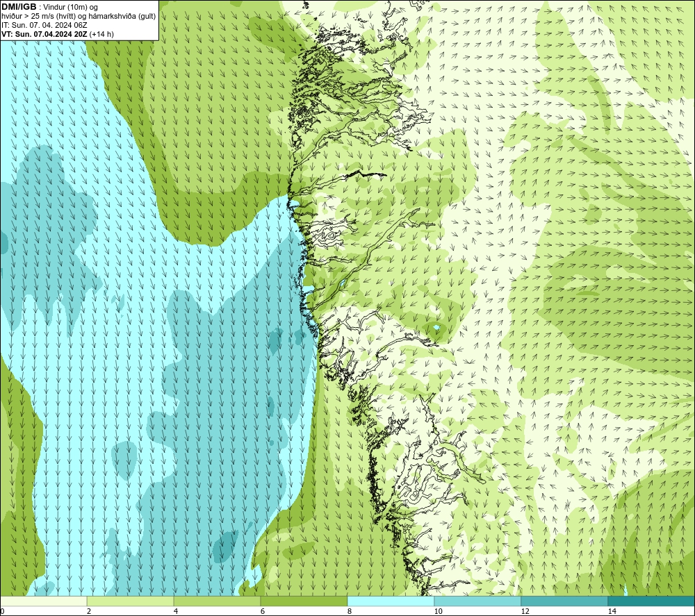
Task: Click the 'IT: Sun. 07. 04. 2024 06Z' line
Action: pos(44,25)
